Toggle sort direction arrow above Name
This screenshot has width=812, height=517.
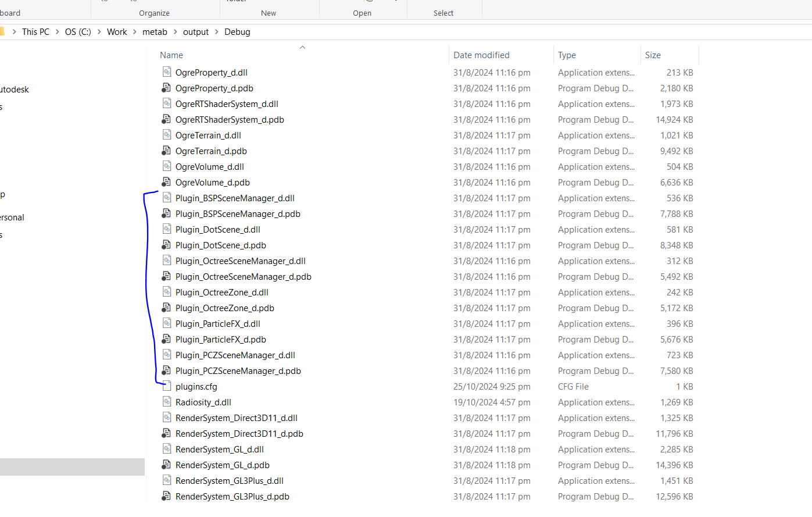coord(302,47)
